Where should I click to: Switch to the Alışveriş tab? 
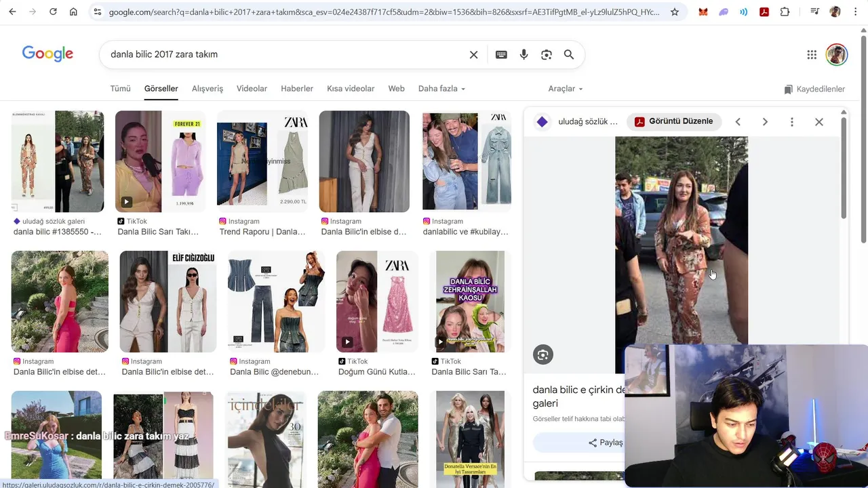coord(208,89)
